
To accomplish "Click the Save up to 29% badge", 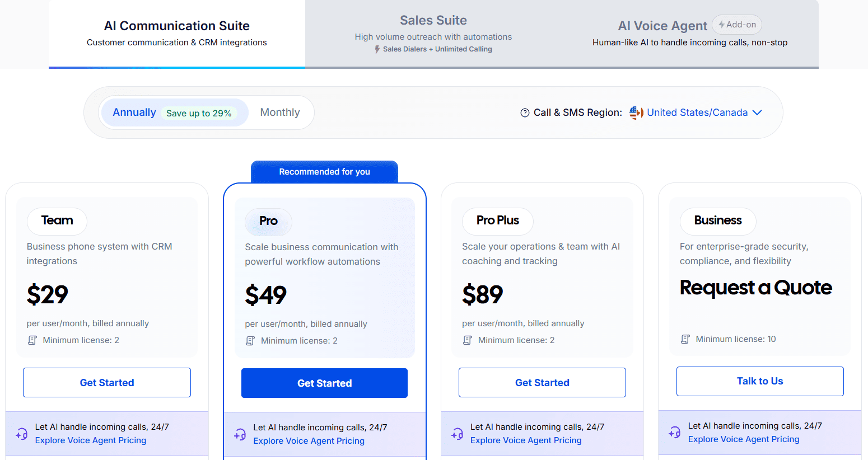I will (199, 113).
